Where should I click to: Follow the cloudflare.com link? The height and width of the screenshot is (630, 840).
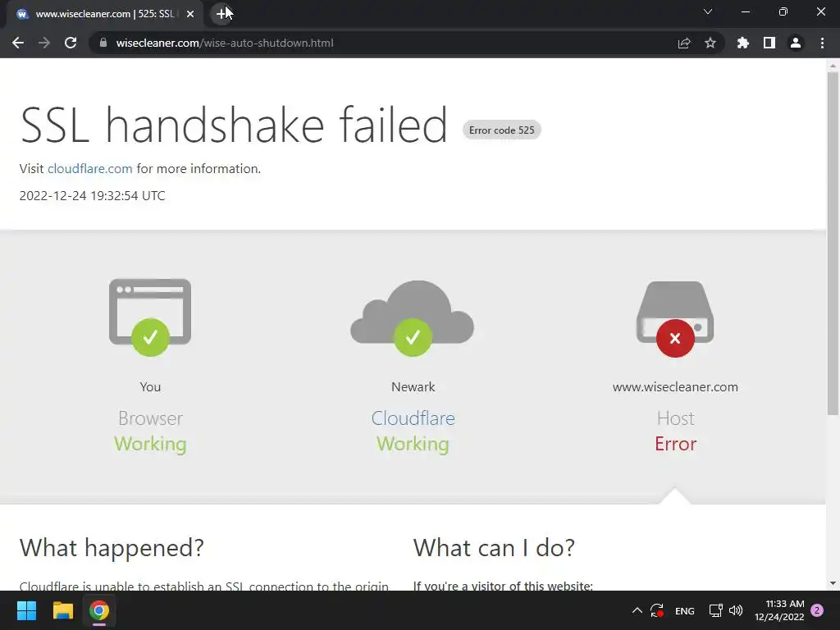tap(90, 169)
